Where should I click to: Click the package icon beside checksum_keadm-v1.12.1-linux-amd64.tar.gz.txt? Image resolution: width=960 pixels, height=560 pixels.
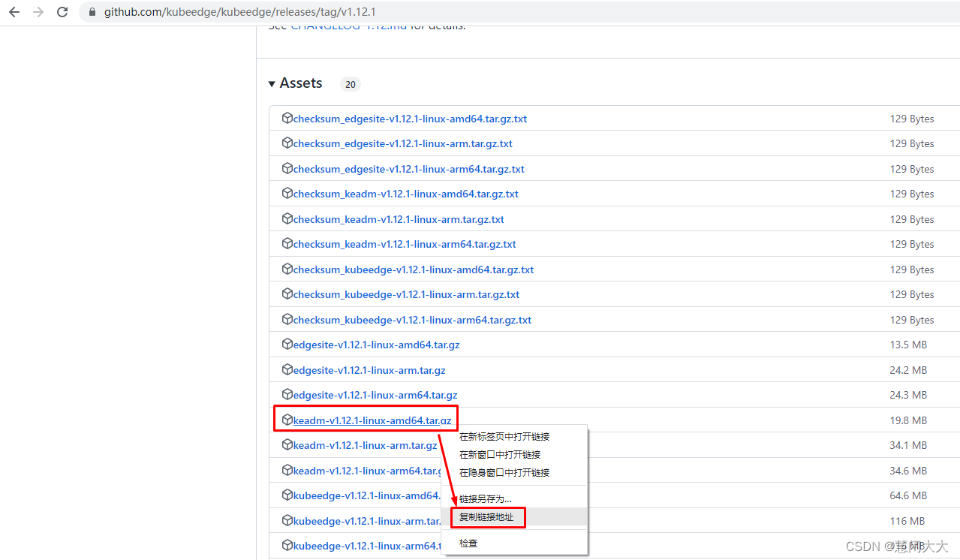(287, 194)
